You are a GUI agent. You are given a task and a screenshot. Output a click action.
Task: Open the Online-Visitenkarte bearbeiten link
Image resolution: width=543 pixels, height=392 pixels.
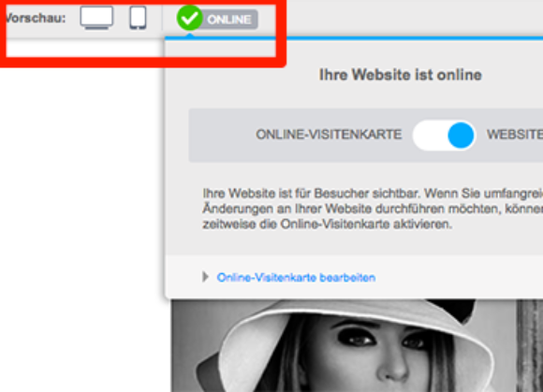[x=296, y=278]
